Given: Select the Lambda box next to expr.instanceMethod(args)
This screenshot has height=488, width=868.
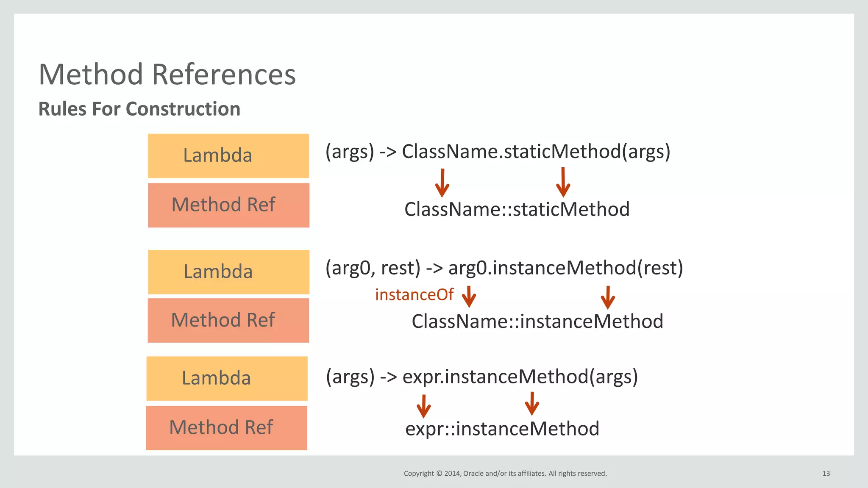Looking at the screenshot, I should click(x=227, y=378).
